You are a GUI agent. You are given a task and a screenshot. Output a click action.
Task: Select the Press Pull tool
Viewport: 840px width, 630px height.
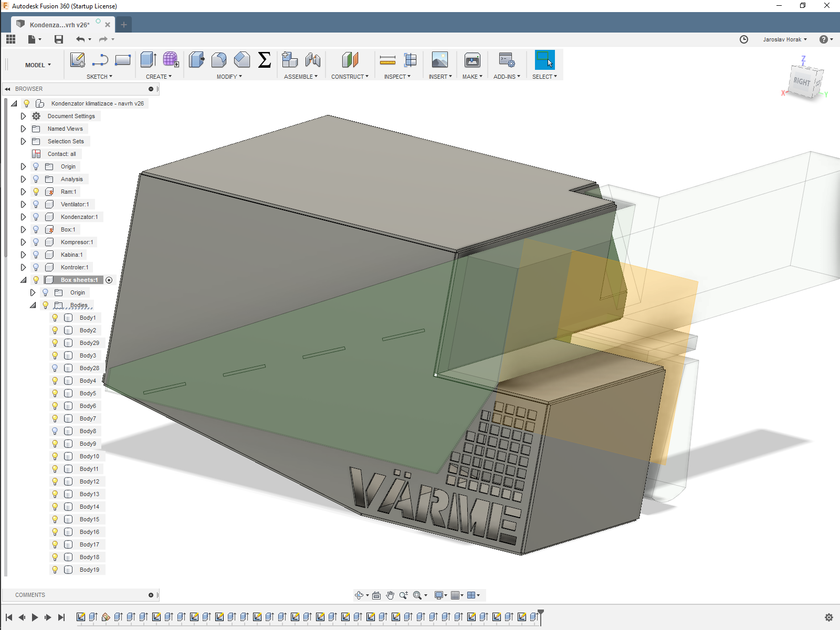click(197, 60)
